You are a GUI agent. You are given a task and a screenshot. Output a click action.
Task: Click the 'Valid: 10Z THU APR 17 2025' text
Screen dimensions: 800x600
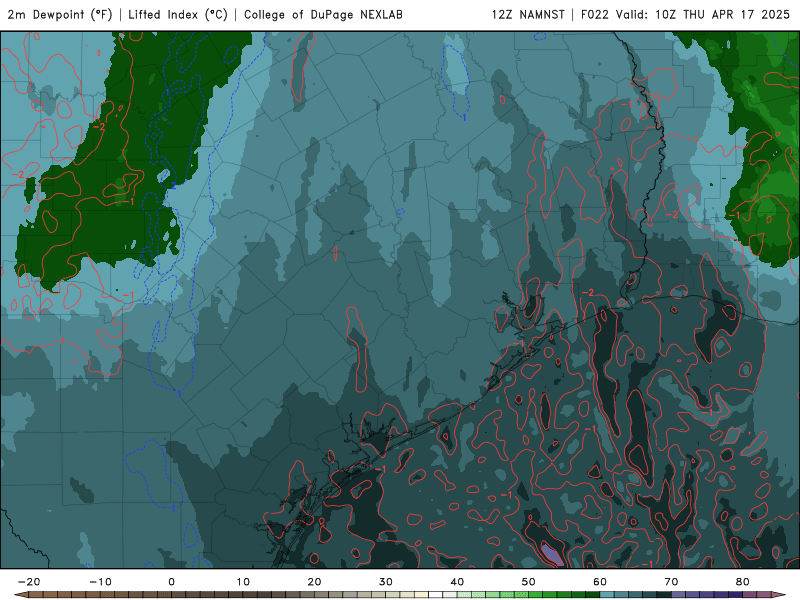[x=703, y=14]
